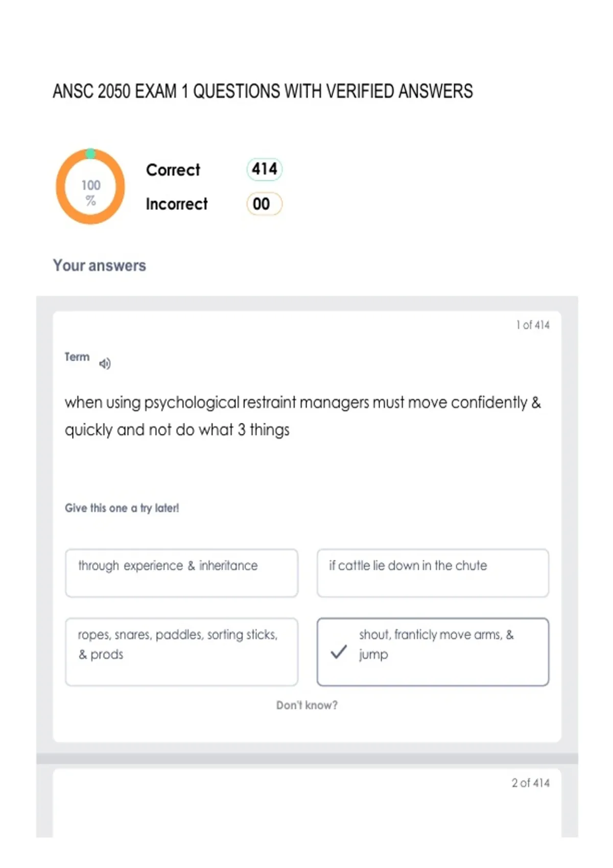Click the 'Term' label
Screen dimensions: 613x868
[x=77, y=357]
